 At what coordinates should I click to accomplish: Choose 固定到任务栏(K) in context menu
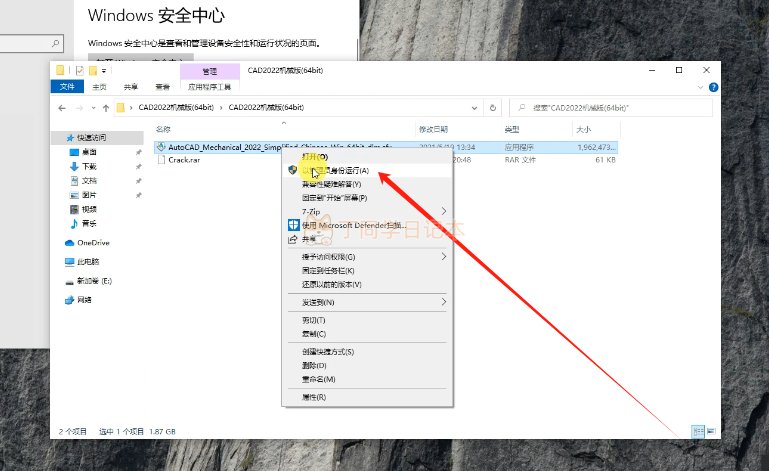pyautogui.click(x=367, y=270)
